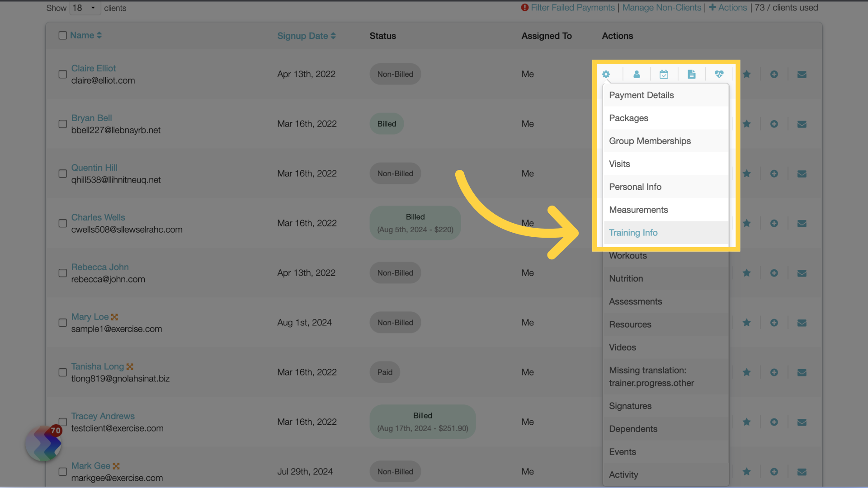
Task: Click the heart/health metrics icon in actions
Action: click(x=719, y=74)
